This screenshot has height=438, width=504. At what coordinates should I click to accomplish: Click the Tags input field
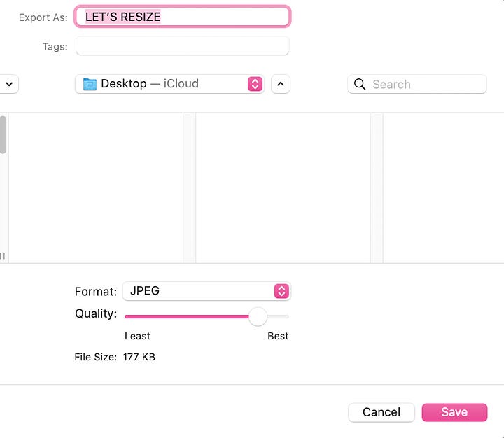coord(182,46)
